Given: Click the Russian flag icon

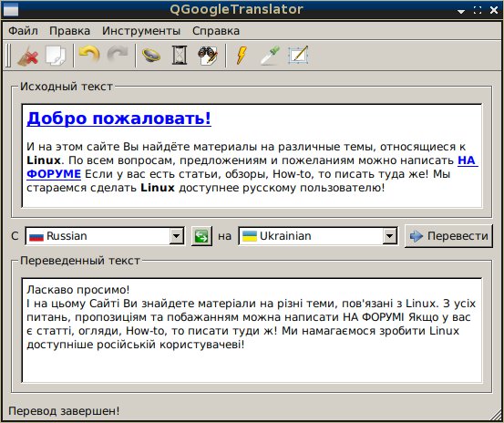Looking at the screenshot, I should [36, 237].
